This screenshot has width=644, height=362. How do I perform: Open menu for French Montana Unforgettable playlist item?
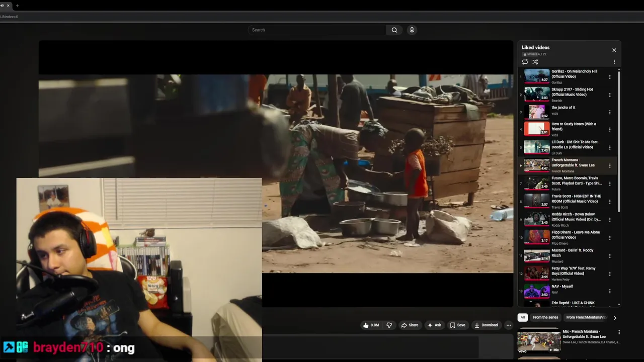click(x=610, y=165)
